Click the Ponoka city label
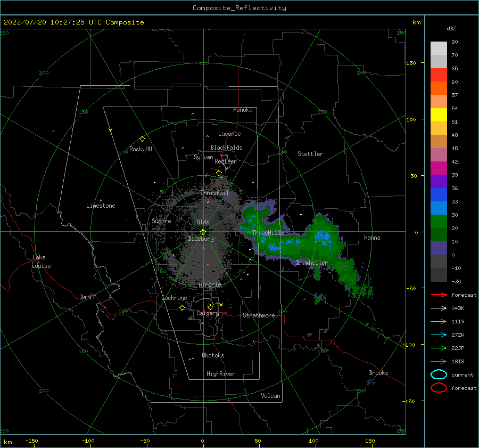Viewport: 479px width, 448px height. [243, 110]
